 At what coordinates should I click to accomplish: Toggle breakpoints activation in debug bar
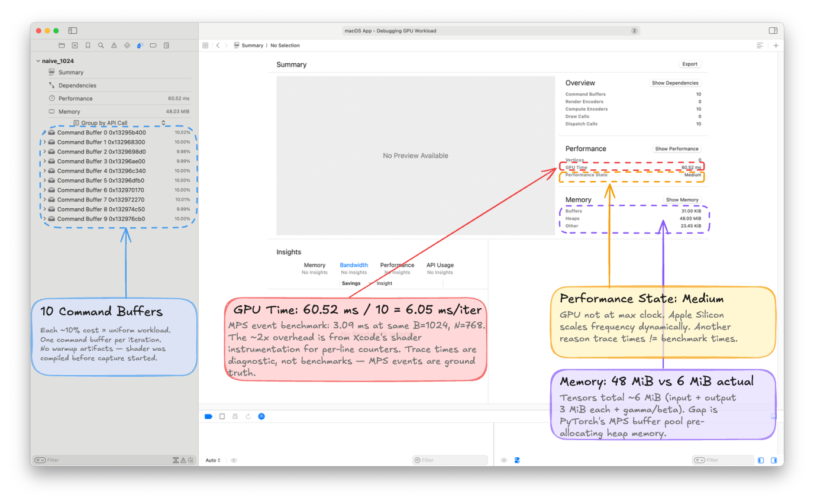pos(208,416)
